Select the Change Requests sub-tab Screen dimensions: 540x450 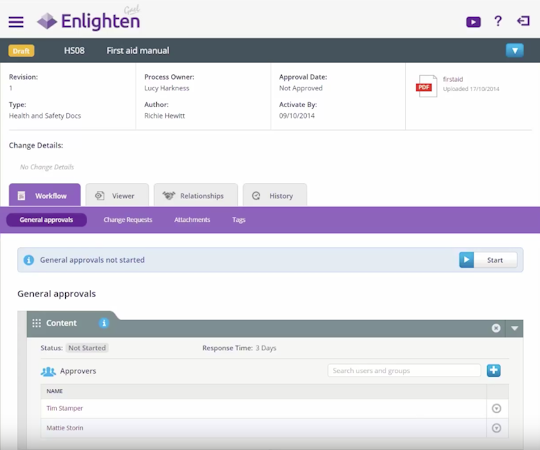[x=128, y=220]
